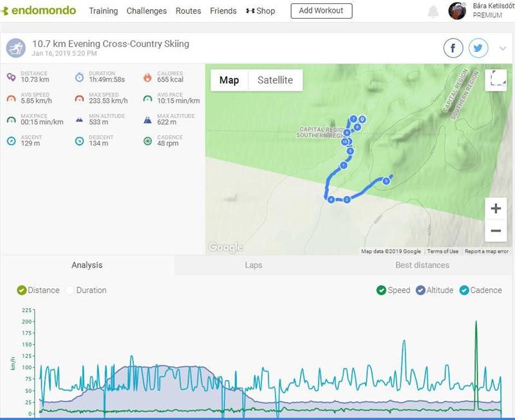The height and width of the screenshot is (420, 515).
Task: Open the notifications bell
Action: pos(433,12)
